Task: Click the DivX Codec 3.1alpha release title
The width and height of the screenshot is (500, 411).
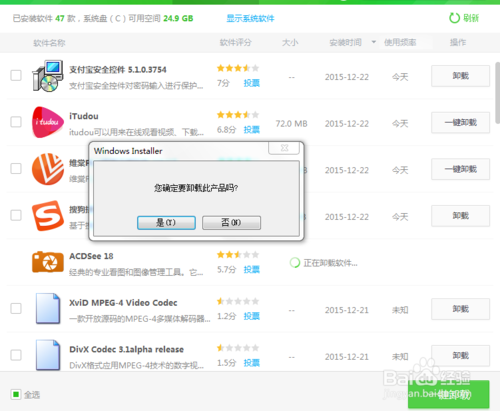Action: click(126, 349)
